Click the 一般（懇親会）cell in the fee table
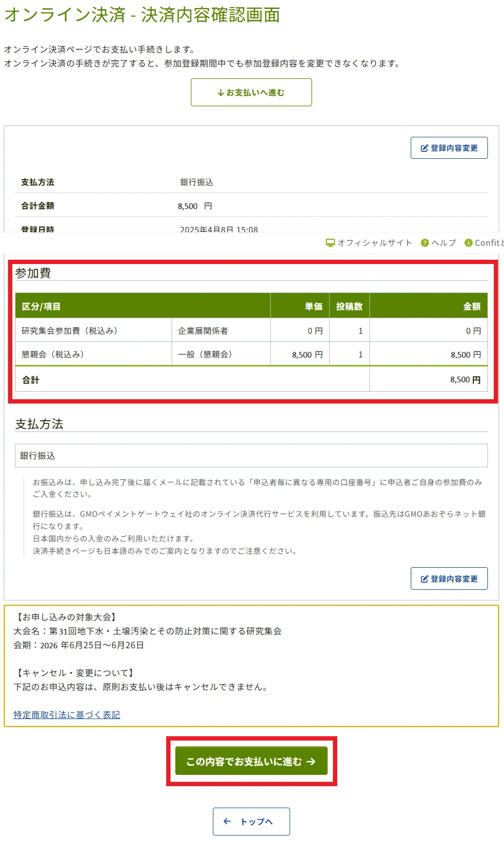504x850 pixels. pyautogui.click(x=205, y=355)
